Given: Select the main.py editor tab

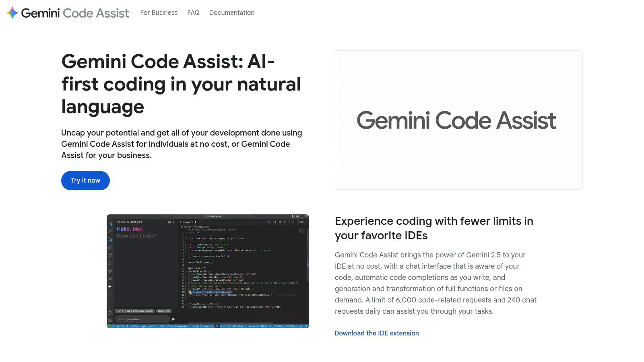Looking at the screenshot, I should [x=186, y=222].
